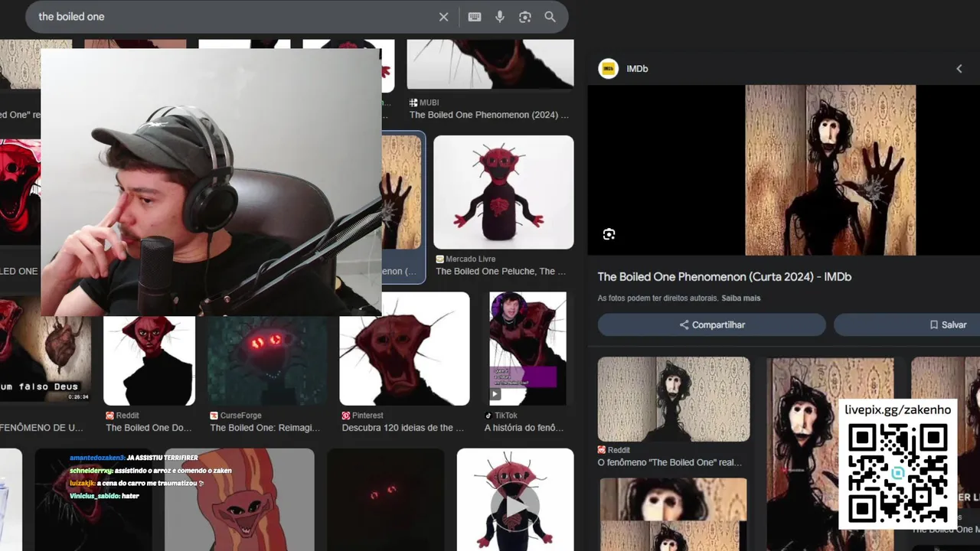This screenshot has width=980, height=551.
Task: Open the large IMDb preview image
Action: (831, 170)
